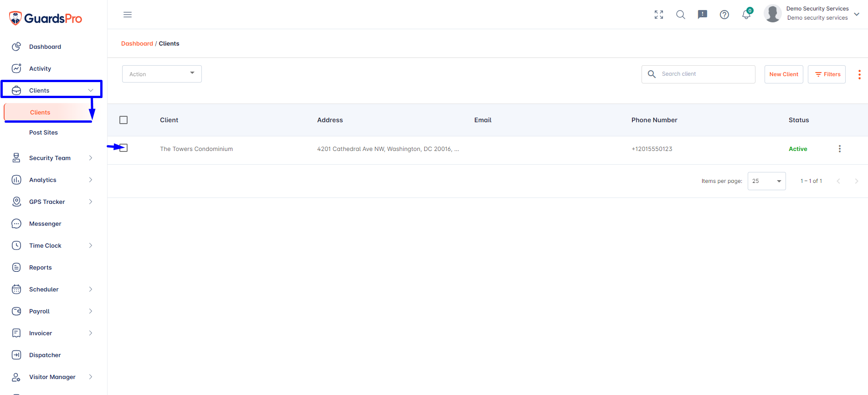Open the top bar search icon
The height and width of the screenshot is (395, 868).
(681, 15)
